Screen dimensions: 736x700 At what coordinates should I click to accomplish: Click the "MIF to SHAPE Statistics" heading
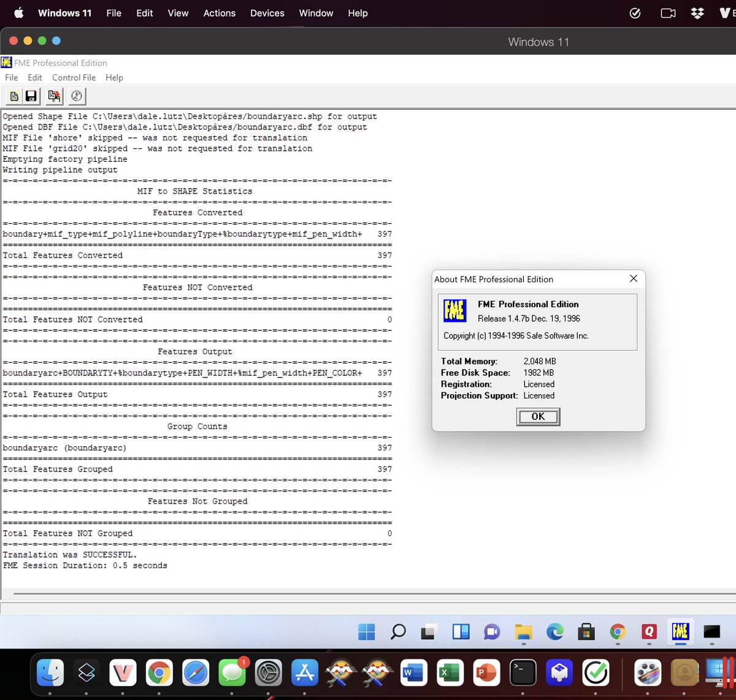[x=194, y=191]
